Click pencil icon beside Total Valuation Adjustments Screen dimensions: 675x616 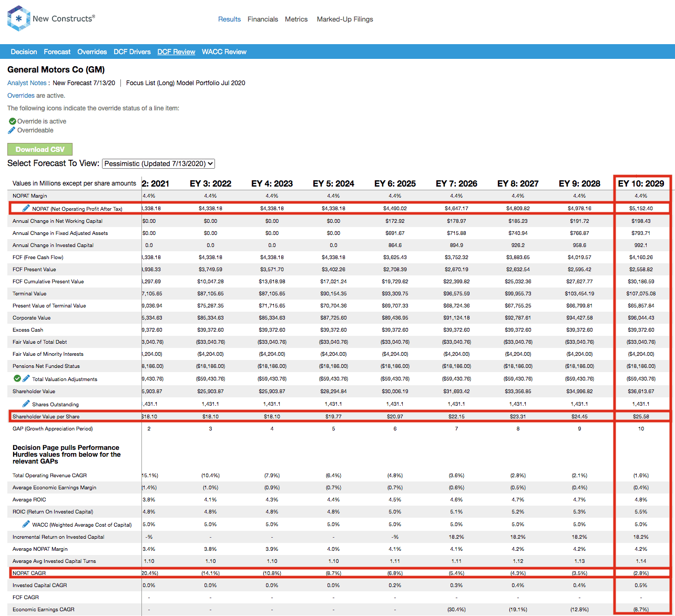pyautogui.click(x=26, y=378)
